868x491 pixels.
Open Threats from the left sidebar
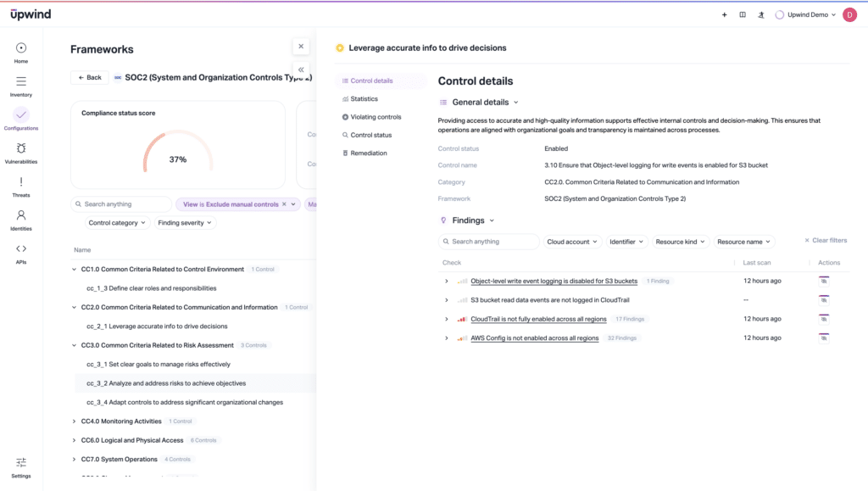tap(21, 187)
